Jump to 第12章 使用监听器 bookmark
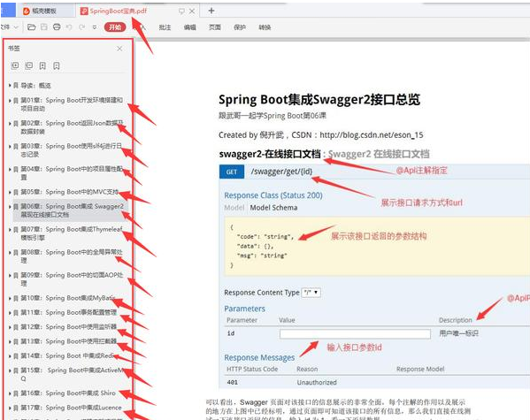This screenshot has height=420, width=530. pyautogui.click(x=69, y=327)
